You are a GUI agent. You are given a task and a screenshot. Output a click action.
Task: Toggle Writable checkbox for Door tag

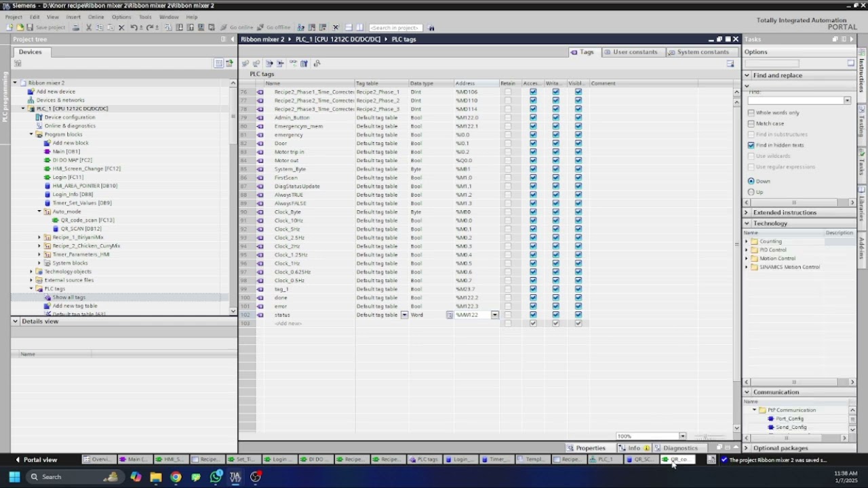555,143
